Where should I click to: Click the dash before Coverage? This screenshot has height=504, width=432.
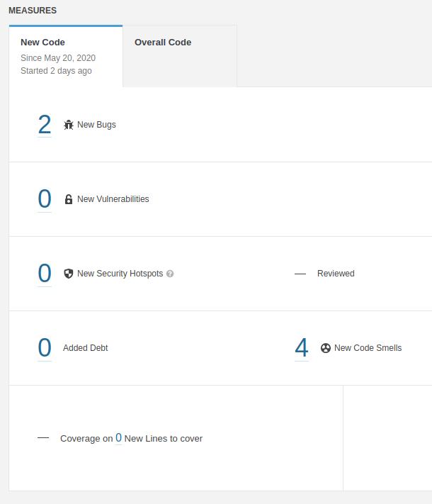pos(43,438)
